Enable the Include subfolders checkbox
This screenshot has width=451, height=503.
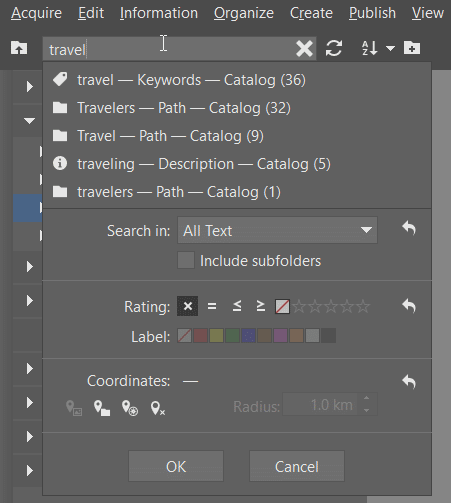pos(186,260)
